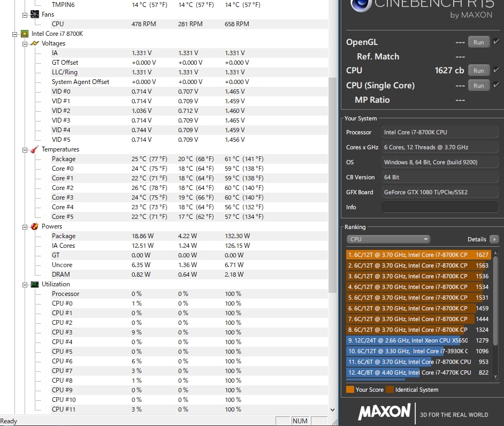Collapse the Utilization tree node
Screen dimensions: 504x426
point(25,285)
